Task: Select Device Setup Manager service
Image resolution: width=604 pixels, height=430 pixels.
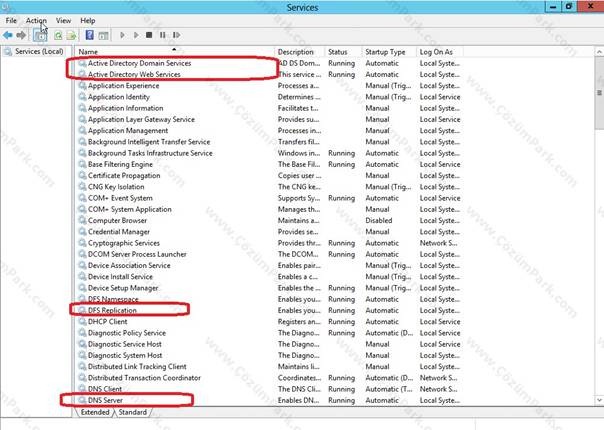Action: click(123, 288)
